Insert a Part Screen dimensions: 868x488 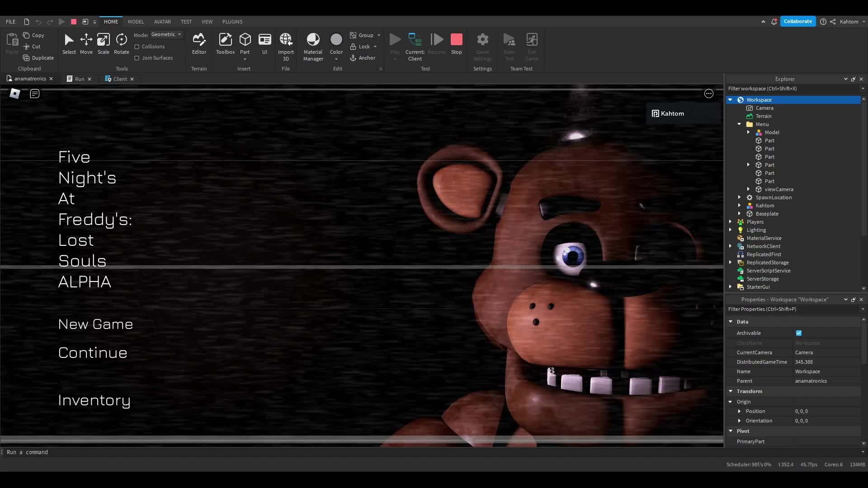(245, 43)
